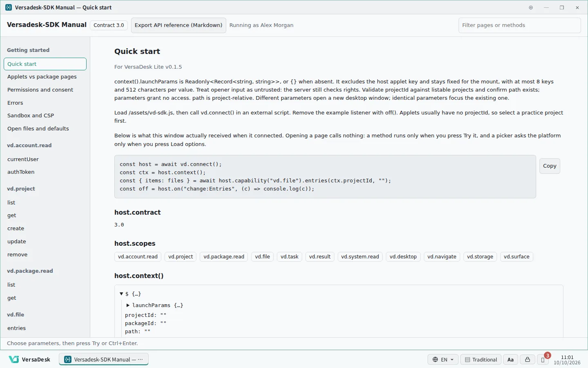The image size is (588, 368).
Task: Focus the Versadesk-SDK Manual taskbar button
Action: 104,359
